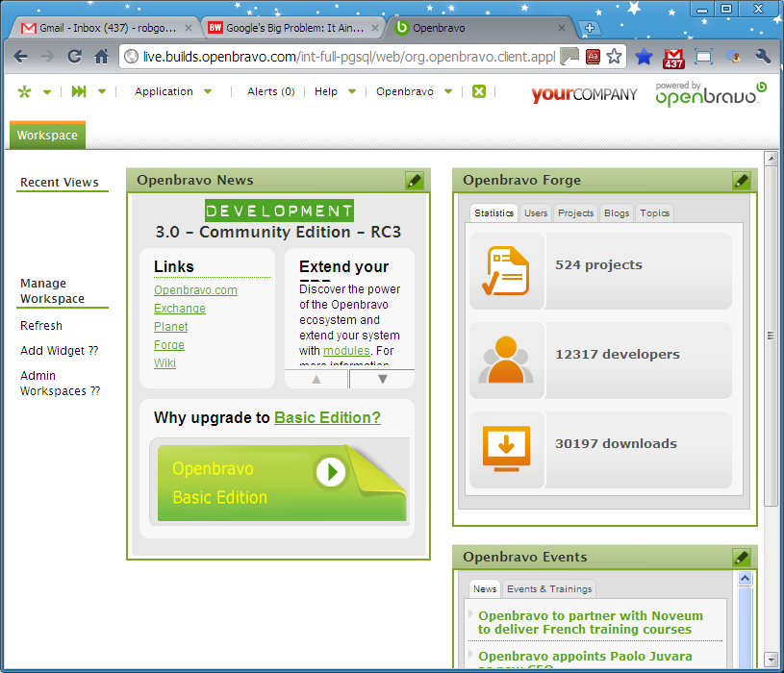Open the Planet link

170,327
